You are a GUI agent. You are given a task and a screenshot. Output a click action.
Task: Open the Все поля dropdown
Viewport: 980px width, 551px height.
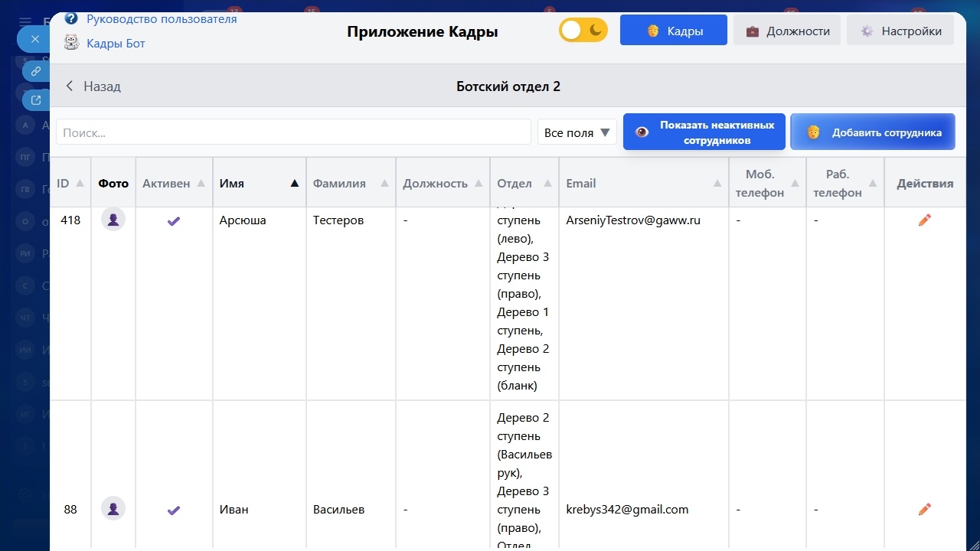tap(577, 132)
